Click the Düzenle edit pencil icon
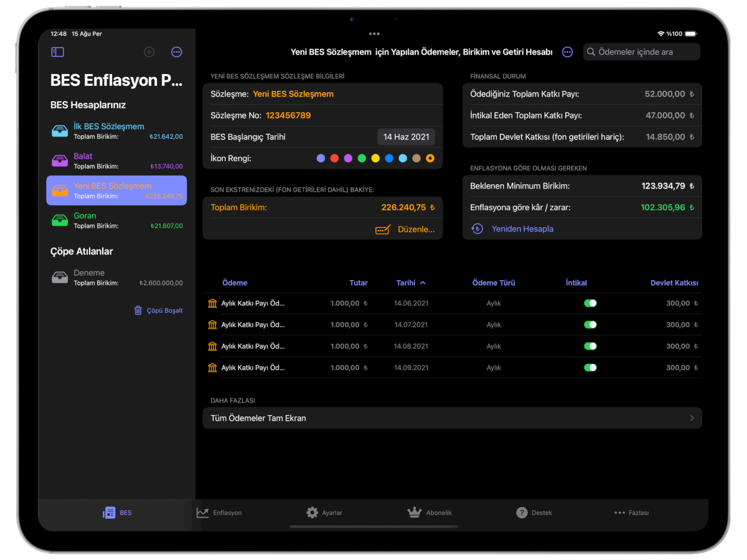Screen dimensions: 747x560 (383, 230)
